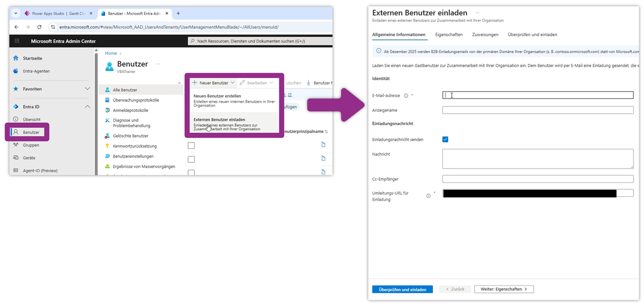Image resolution: width=644 pixels, height=304 pixels.
Task: Click the info icon beside E-Mail-Adresse
Action: tap(406, 96)
